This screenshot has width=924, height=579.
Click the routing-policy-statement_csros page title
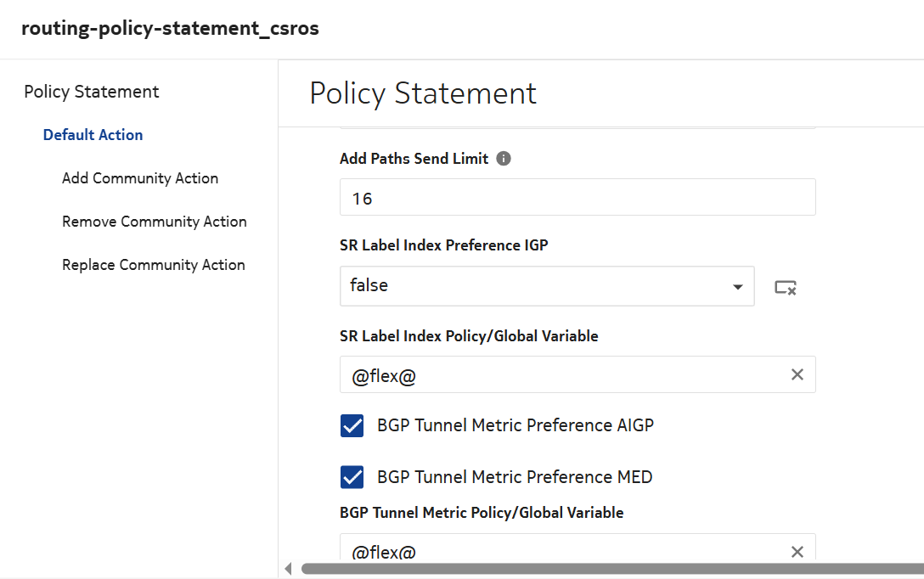point(170,28)
